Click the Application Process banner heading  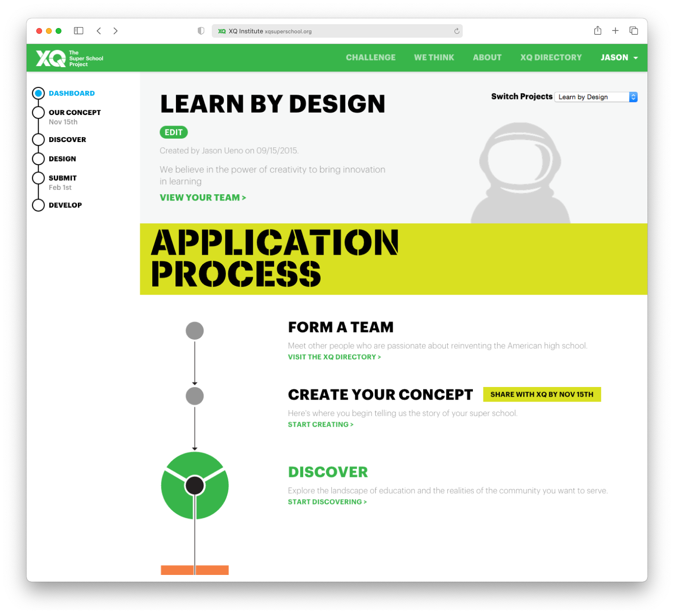274,258
